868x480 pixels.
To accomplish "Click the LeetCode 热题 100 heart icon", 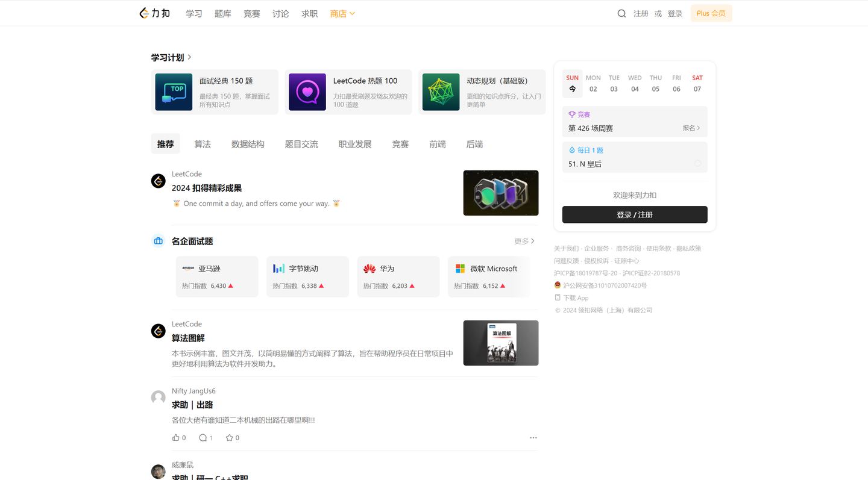I will [x=307, y=92].
